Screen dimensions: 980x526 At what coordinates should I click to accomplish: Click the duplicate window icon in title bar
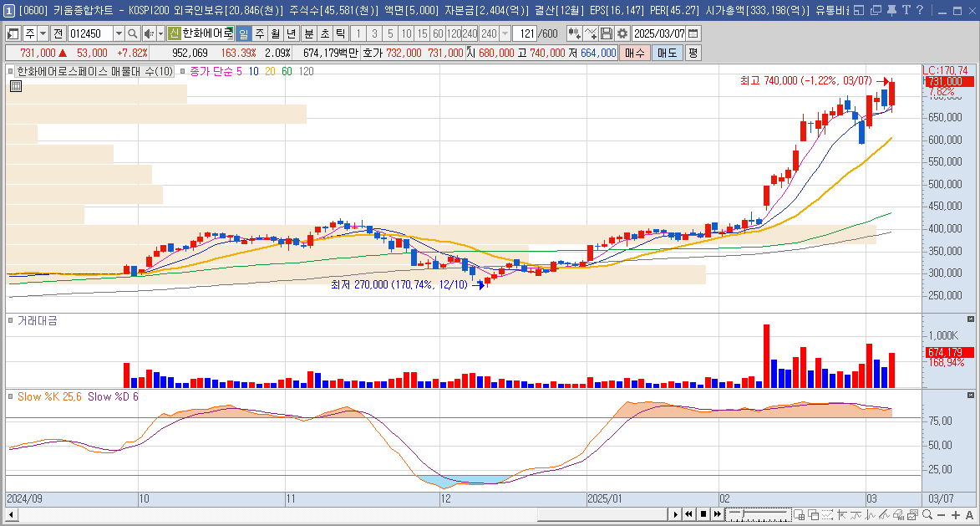876,10
